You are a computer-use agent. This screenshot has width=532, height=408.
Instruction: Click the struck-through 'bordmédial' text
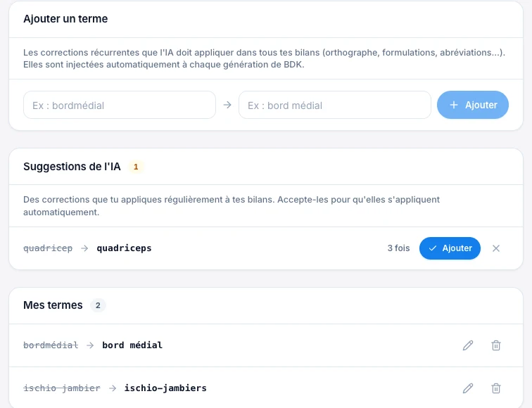click(51, 345)
